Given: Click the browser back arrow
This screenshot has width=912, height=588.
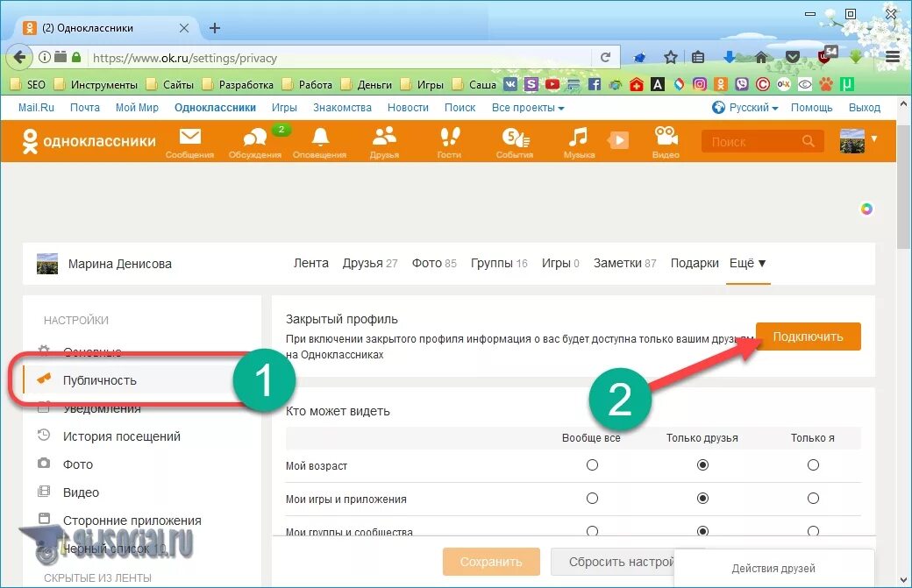Looking at the screenshot, I should pyautogui.click(x=18, y=58).
